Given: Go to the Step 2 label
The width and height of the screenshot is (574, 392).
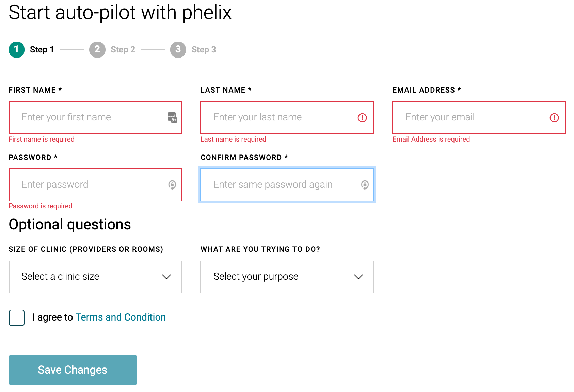Looking at the screenshot, I should pos(123,50).
